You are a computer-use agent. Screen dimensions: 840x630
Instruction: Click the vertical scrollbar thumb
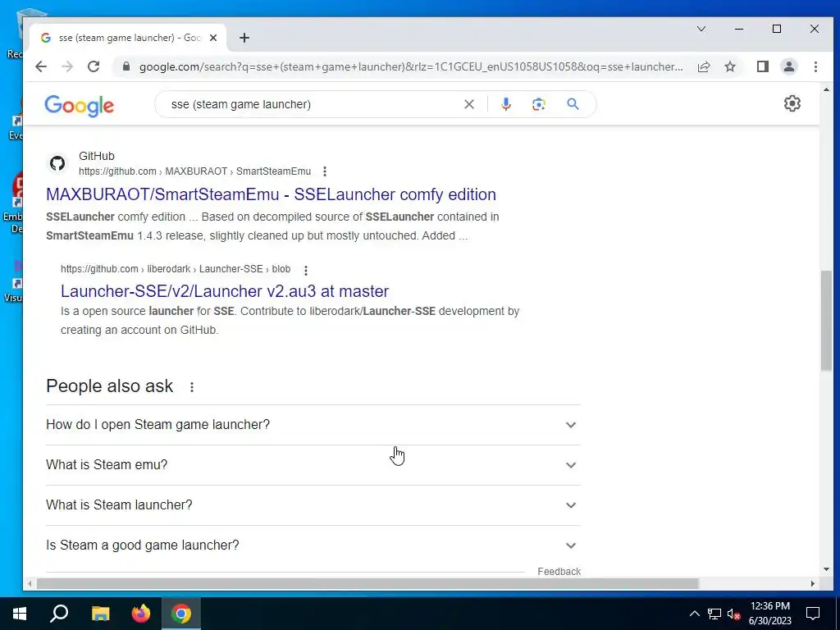[x=826, y=321]
